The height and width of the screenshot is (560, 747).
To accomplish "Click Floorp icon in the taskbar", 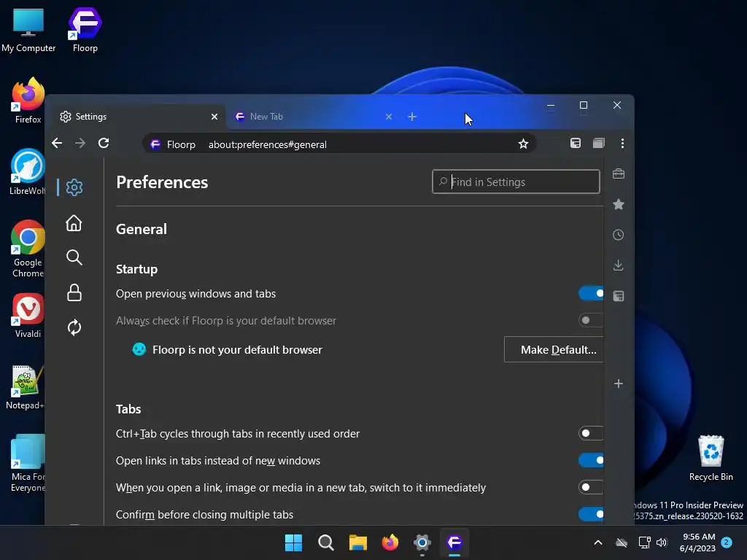I will click(x=454, y=542).
